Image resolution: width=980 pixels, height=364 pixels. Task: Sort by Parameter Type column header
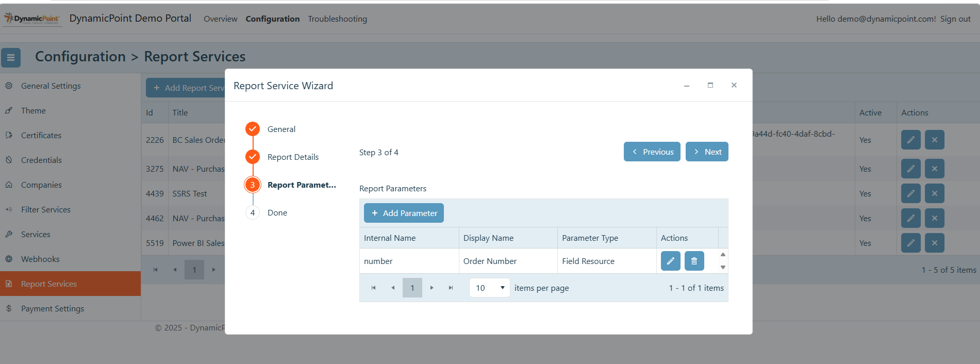[607, 238]
